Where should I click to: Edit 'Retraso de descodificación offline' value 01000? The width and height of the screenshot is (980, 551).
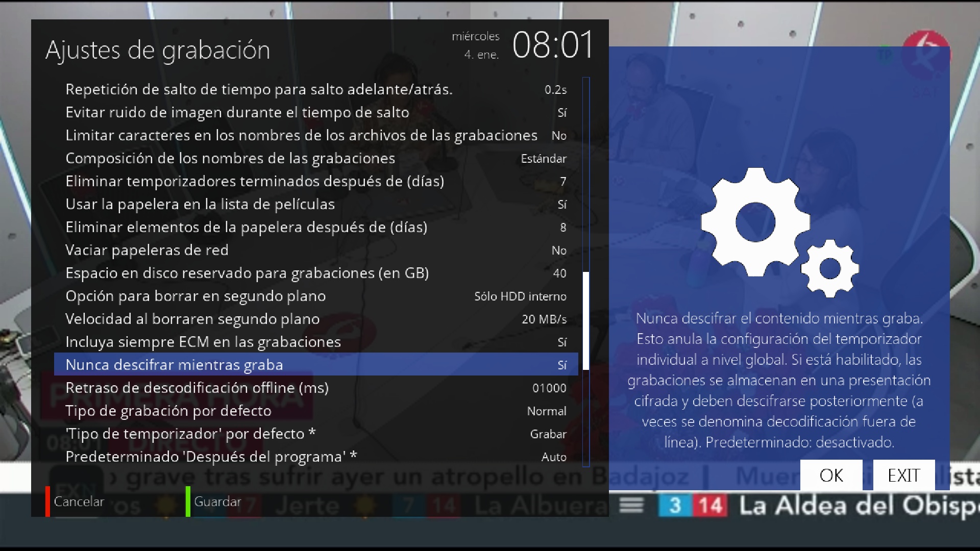(x=549, y=388)
